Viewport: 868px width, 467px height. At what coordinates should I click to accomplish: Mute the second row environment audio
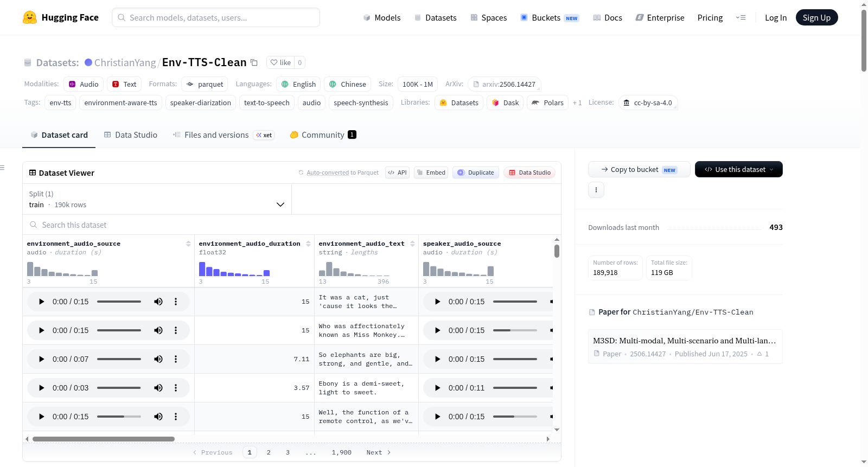tap(158, 330)
